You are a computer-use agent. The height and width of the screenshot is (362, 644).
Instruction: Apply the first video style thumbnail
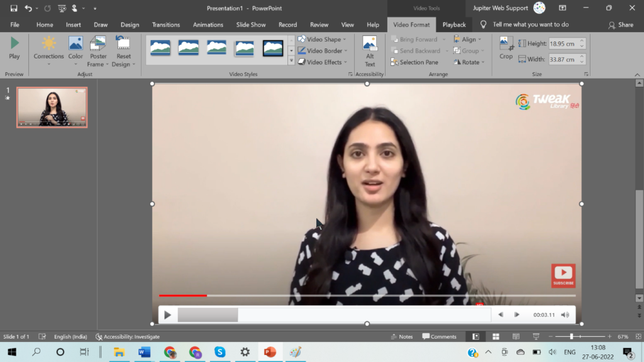[x=160, y=48]
